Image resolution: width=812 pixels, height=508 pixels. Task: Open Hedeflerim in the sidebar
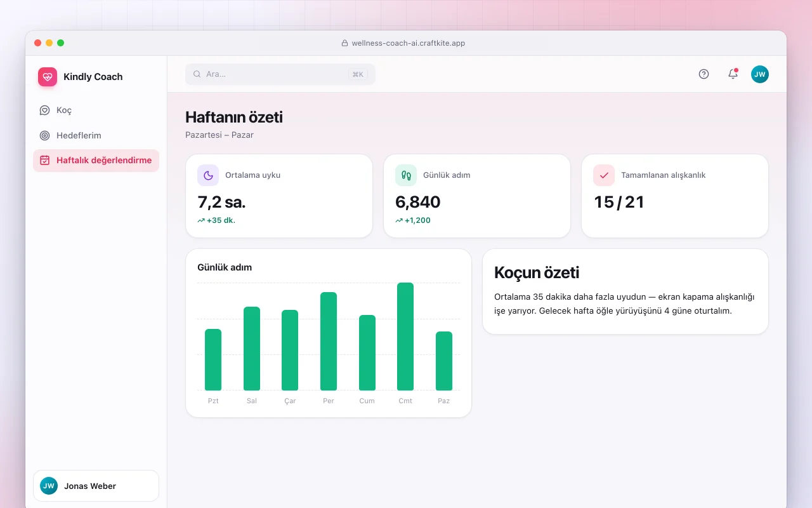96,135
